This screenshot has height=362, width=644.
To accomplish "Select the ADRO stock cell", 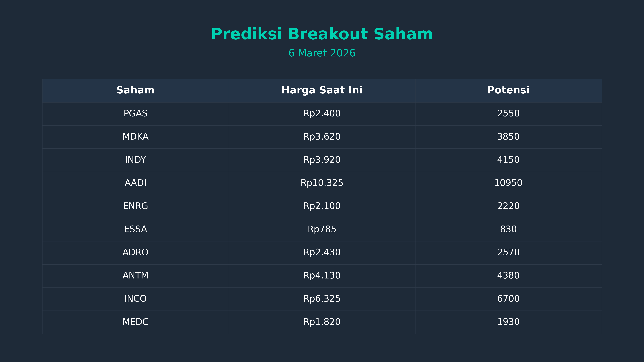I will tap(135, 252).
